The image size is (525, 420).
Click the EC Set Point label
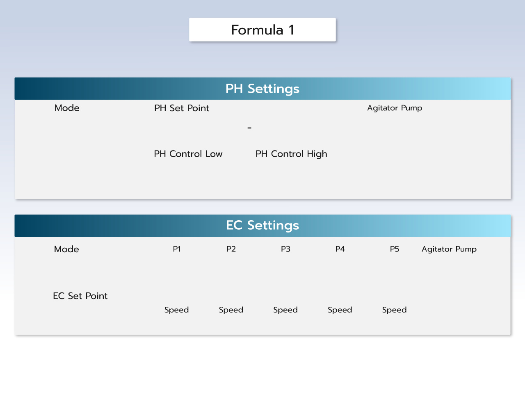pyautogui.click(x=80, y=296)
